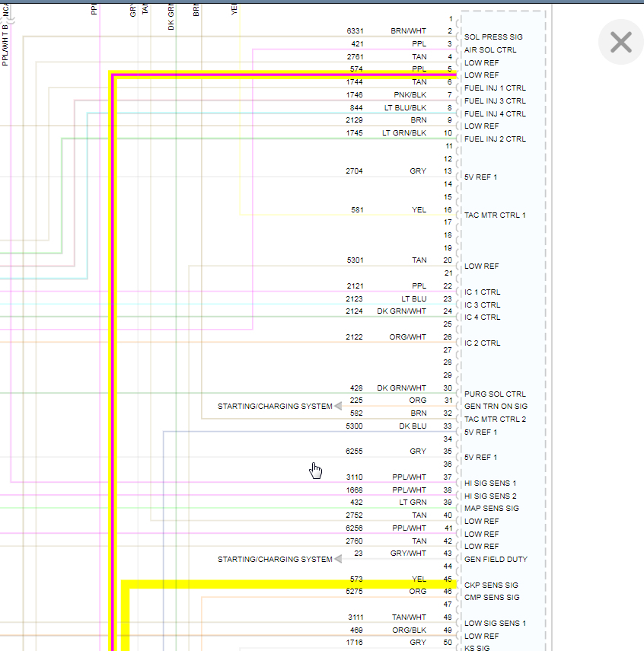This screenshot has height=651, width=644.
Task: Click the GEN FIELD DUTY pin label
Action: 496,559
